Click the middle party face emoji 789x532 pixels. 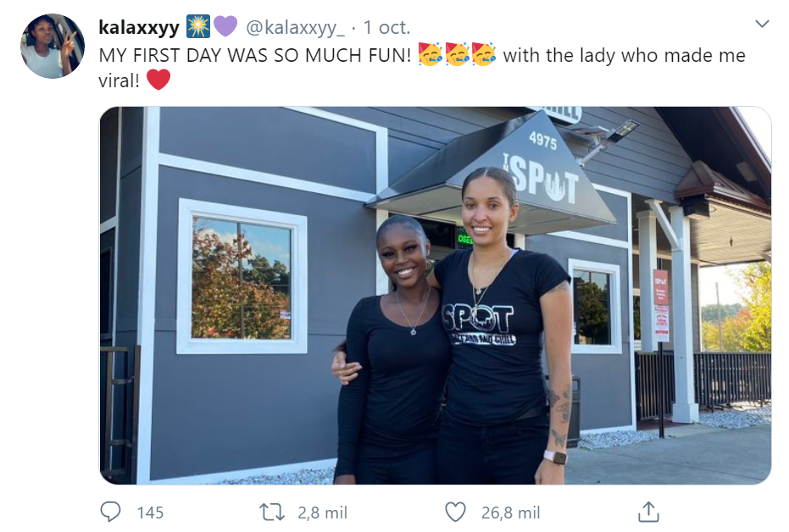[x=458, y=54]
